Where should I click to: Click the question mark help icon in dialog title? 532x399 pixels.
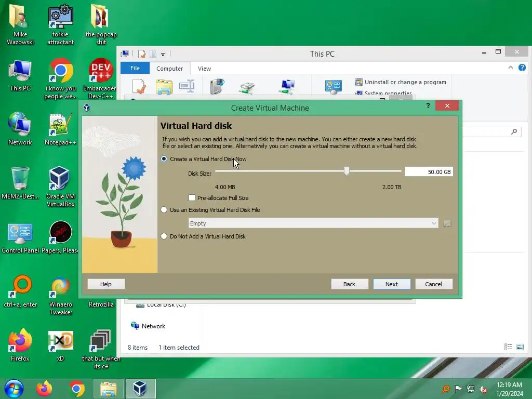pyautogui.click(x=428, y=105)
